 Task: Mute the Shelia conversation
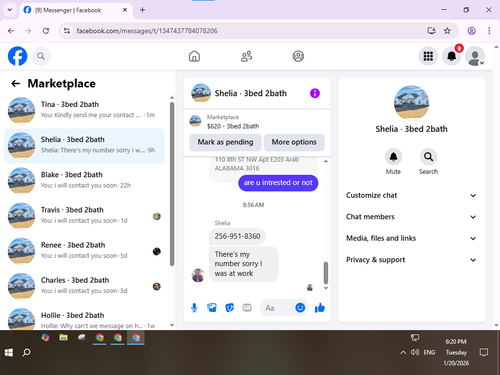click(393, 157)
